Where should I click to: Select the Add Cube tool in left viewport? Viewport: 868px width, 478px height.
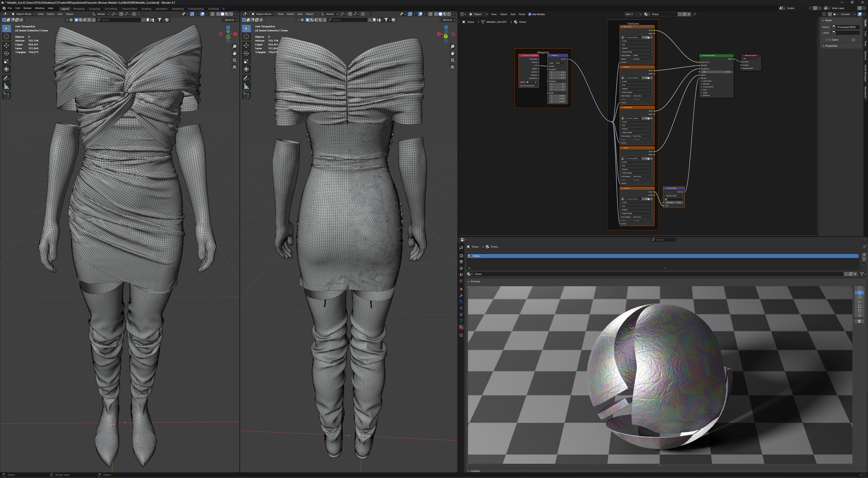6,95
